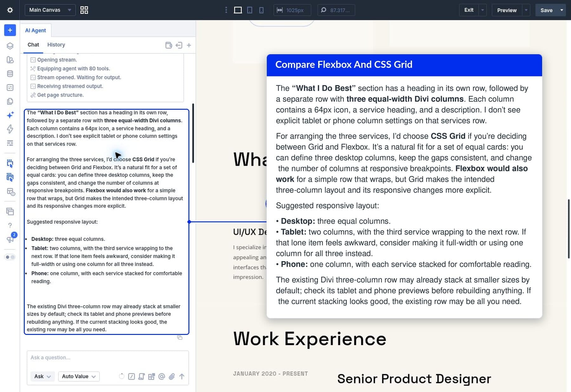Click the @ mention icon in chat input

[x=162, y=376]
